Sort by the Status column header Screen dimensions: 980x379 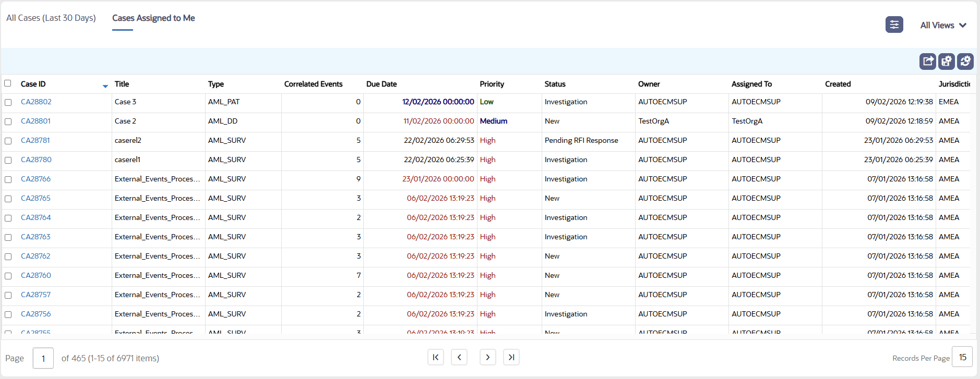[x=555, y=84]
